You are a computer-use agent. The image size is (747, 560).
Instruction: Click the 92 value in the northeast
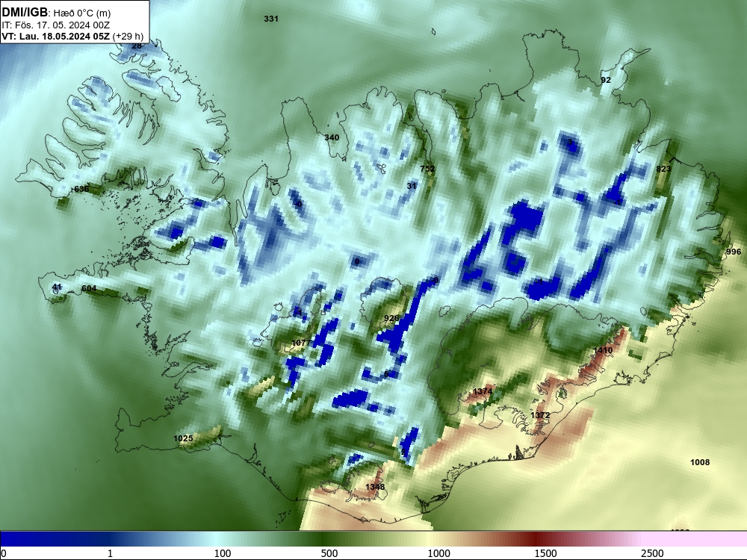606,80
